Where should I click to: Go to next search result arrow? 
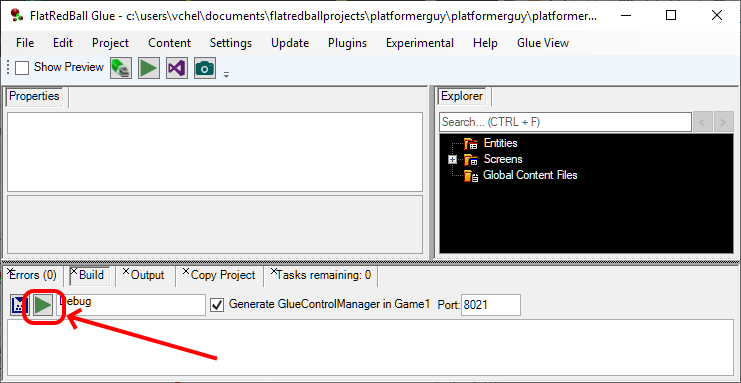click(723, 122)
